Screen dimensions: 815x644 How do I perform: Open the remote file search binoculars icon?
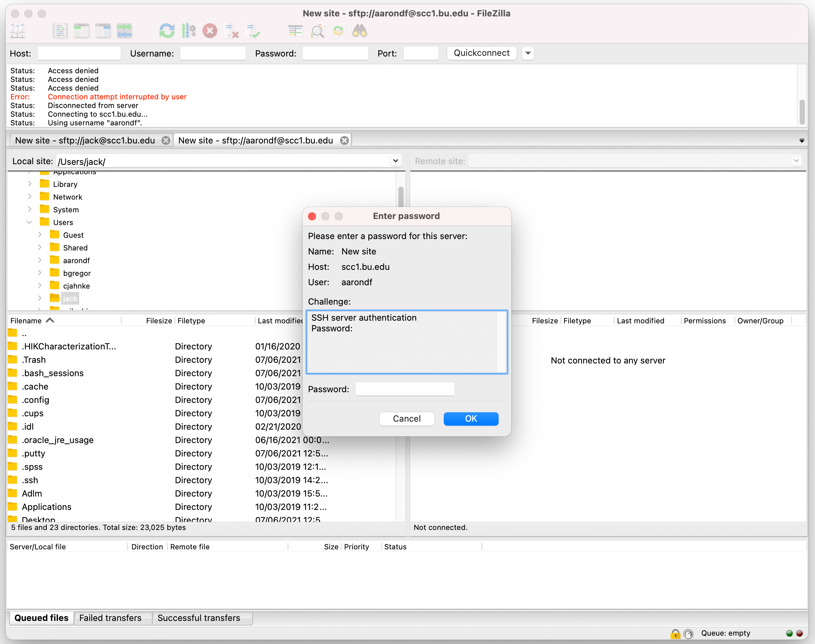pos(360,31)
